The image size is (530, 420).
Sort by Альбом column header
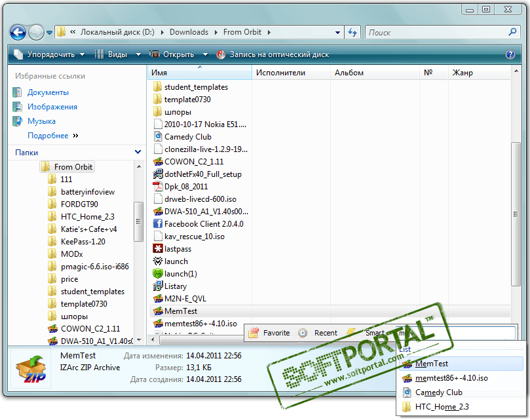coord(375,73)
